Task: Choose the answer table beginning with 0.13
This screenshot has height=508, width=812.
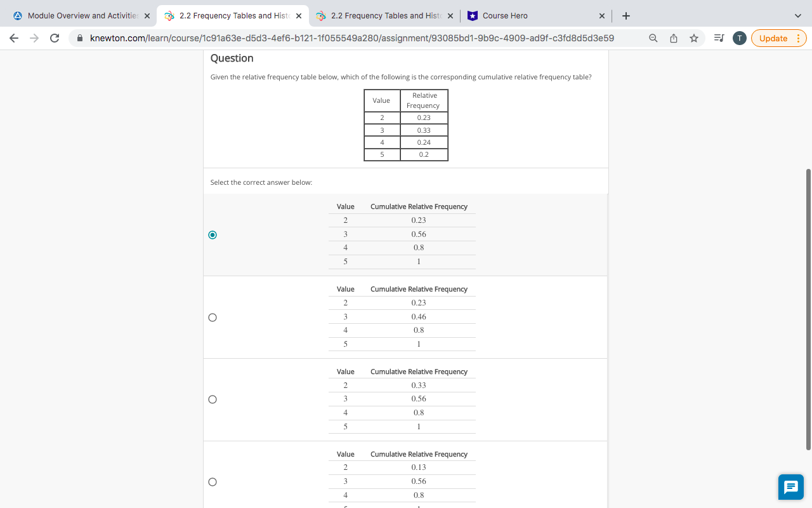Action: point(213,481)
